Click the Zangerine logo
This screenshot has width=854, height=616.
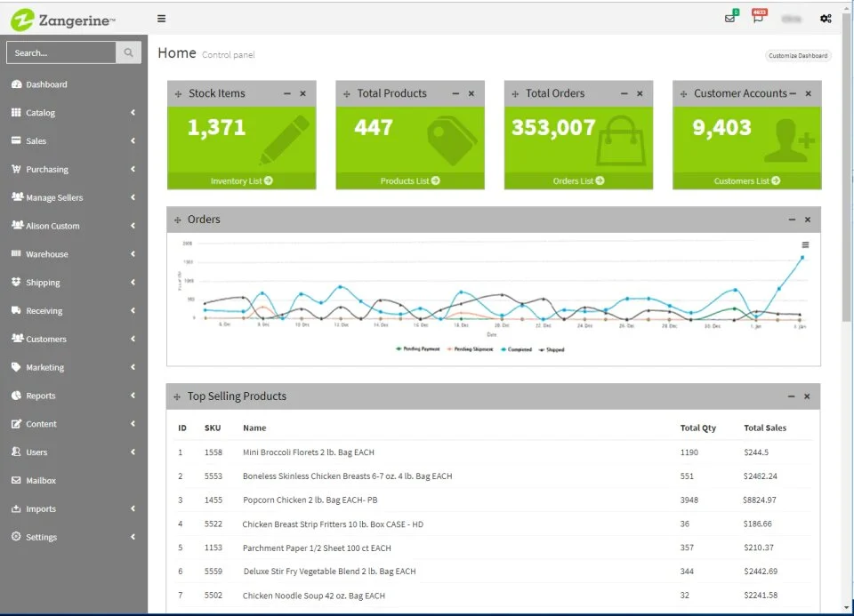(x=63, y=20)
